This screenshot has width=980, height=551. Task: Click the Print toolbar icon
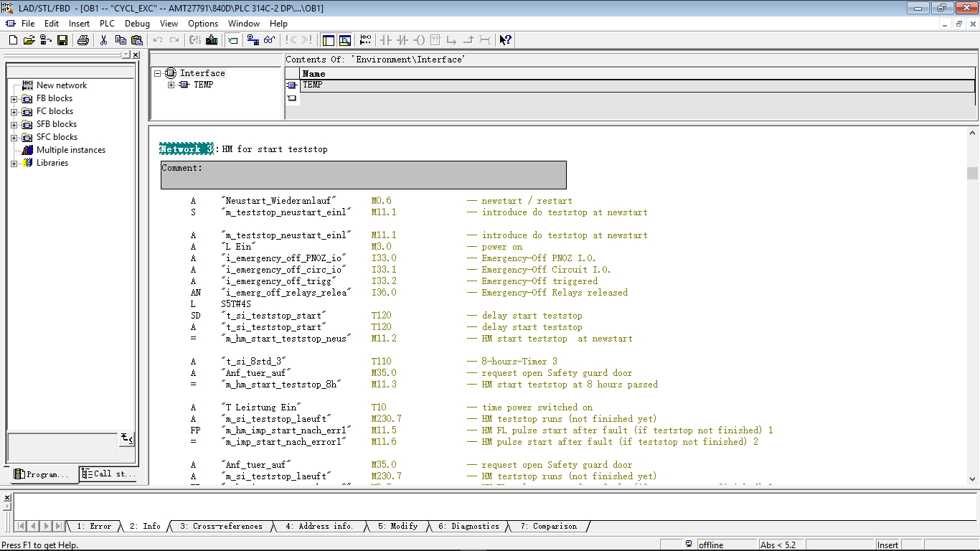point(83,40)
